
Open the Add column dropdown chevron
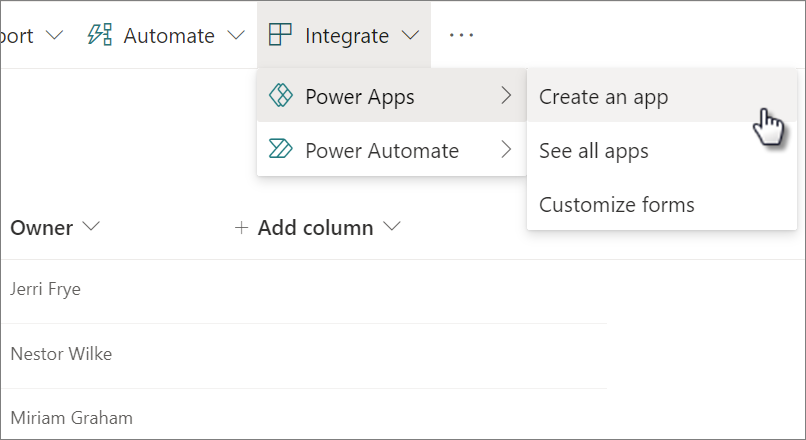tap(392, 228)
